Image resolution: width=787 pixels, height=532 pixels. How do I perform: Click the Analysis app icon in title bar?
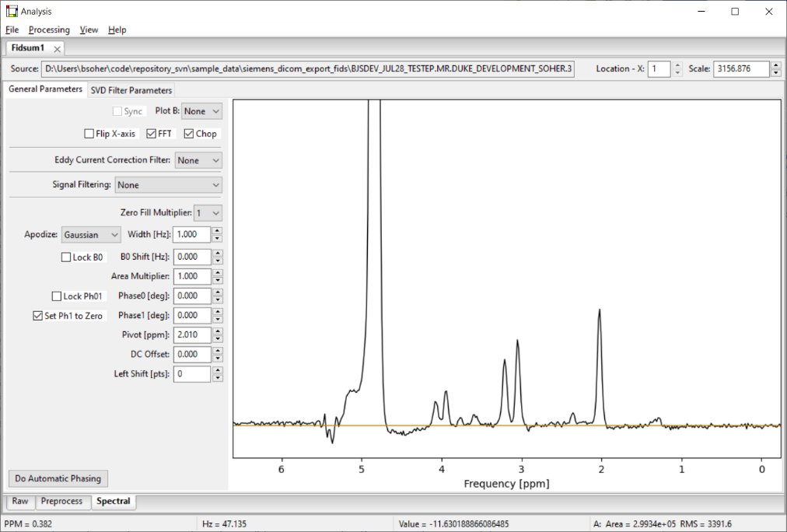[11, 12]
